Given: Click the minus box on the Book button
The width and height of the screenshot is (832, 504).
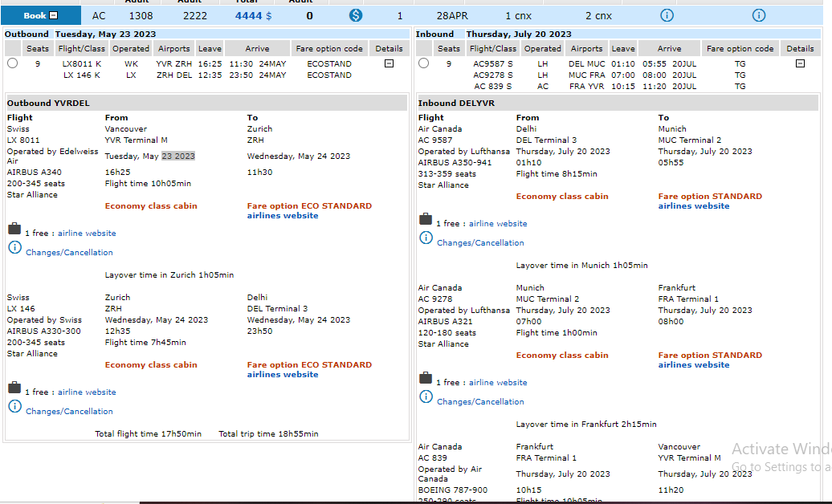Looking at the screenshot, I should tap(54, 15).
